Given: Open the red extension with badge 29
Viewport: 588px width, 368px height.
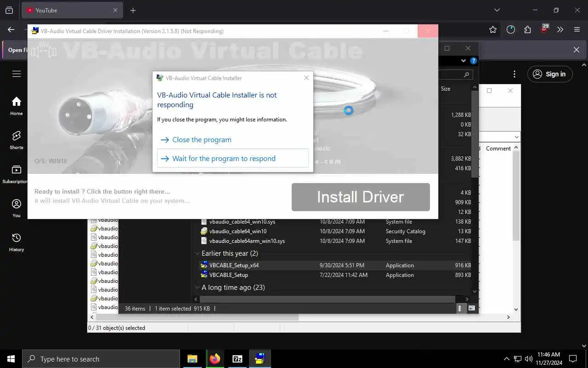Looking at the screenshot, I should pos(544,29).
